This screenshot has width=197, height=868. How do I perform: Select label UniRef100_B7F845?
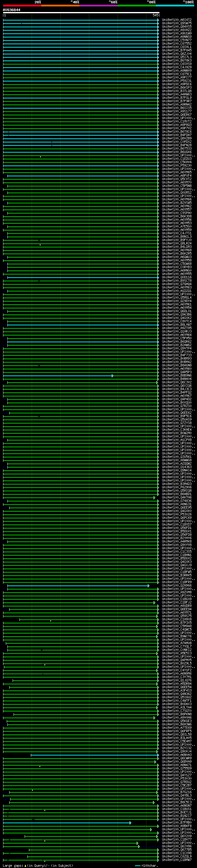tap(176, 50)
